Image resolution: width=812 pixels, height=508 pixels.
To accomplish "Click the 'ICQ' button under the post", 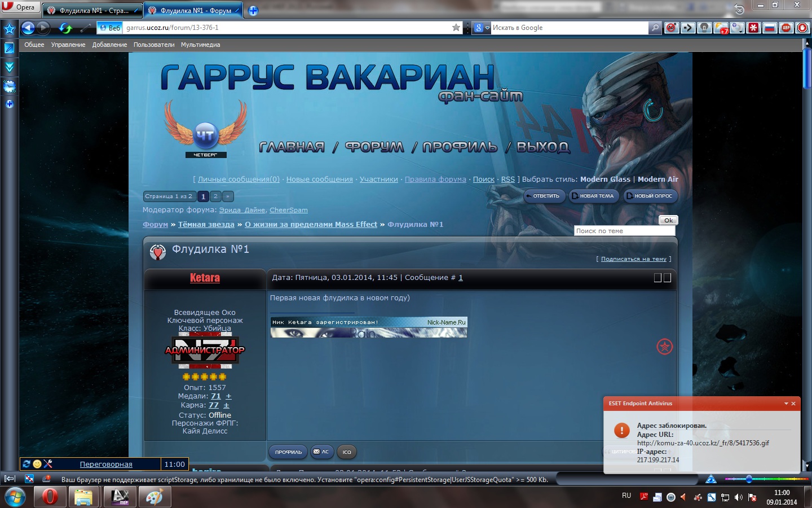I will coord(347,452).
